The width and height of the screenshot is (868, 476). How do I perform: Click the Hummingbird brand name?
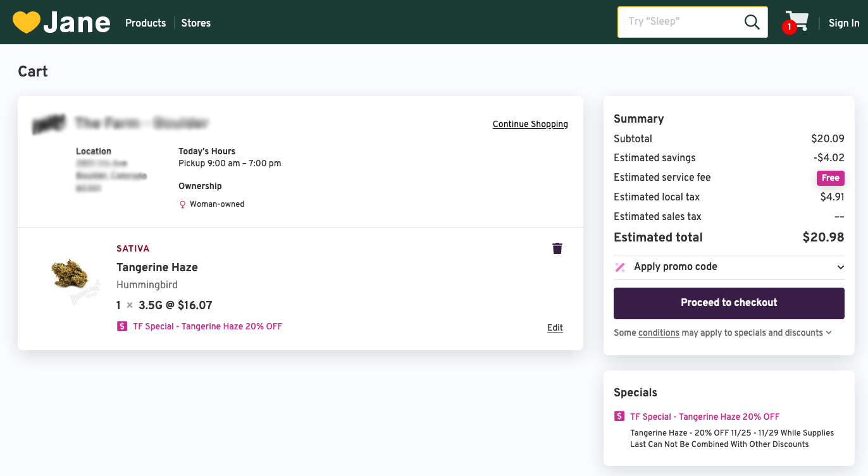(147, 285)
